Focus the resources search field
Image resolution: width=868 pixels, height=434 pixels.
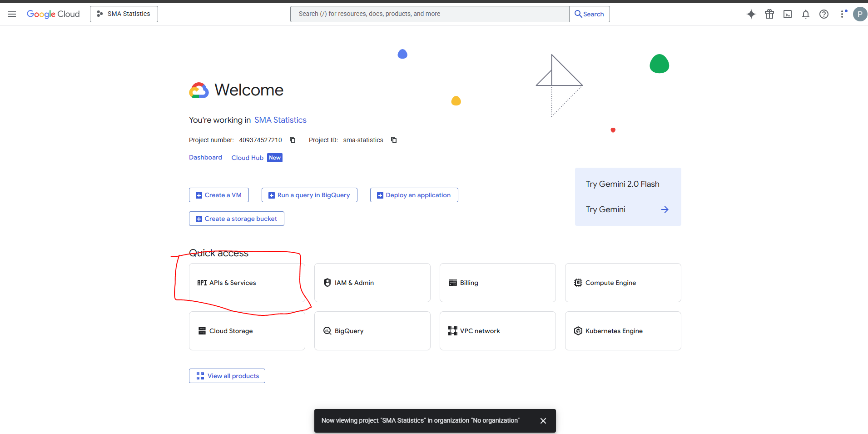[430, 14]
